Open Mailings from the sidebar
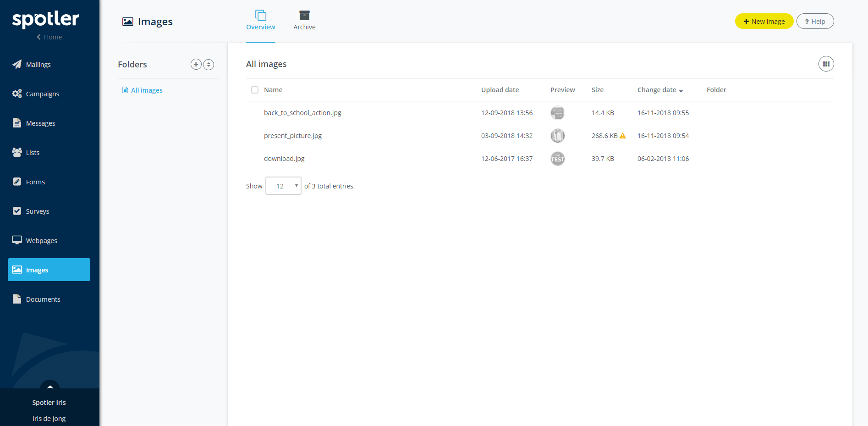Screen dimensions: 868x426 [38, 65]
